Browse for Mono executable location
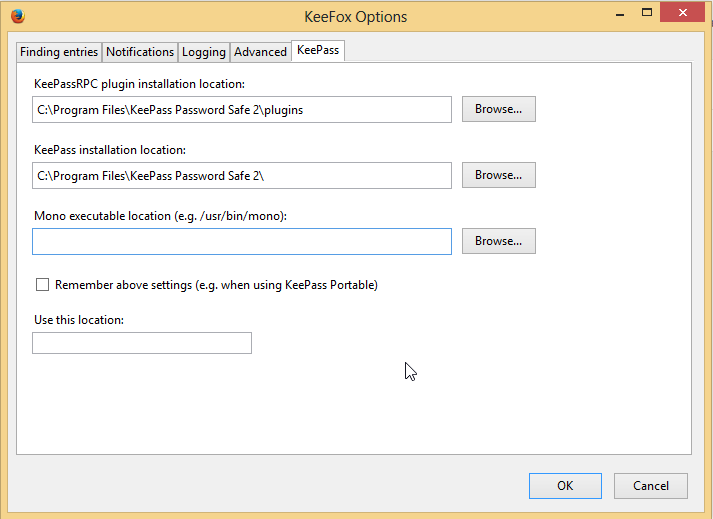713x519 pixels. [x=498, y=241]
